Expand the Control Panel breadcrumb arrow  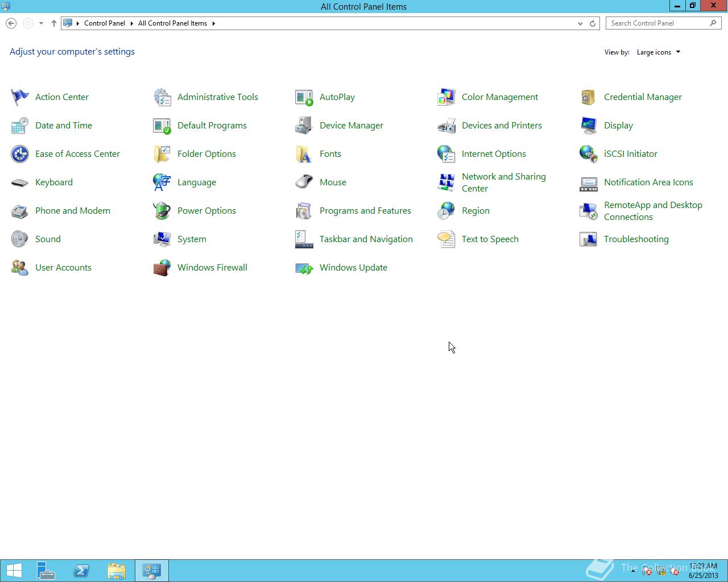click(x=131, y=23)
